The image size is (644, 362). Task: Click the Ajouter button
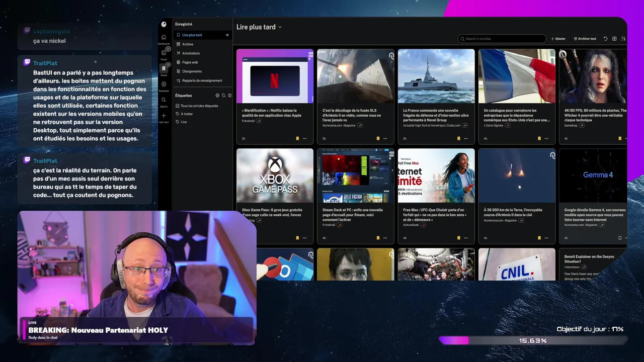[x=558, y=39]
